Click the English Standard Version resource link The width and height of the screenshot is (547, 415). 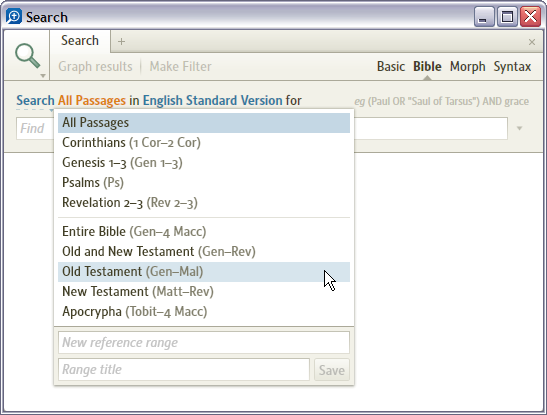212,100
